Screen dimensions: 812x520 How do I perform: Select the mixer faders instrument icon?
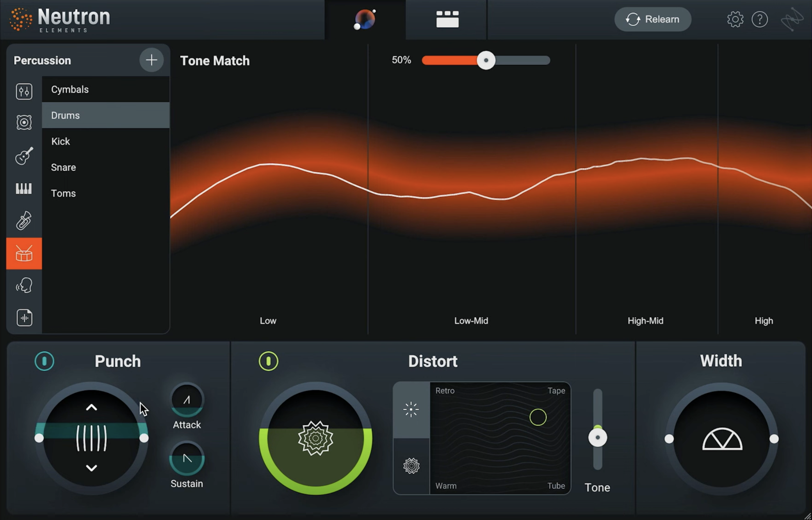click(x=24, y=91)
